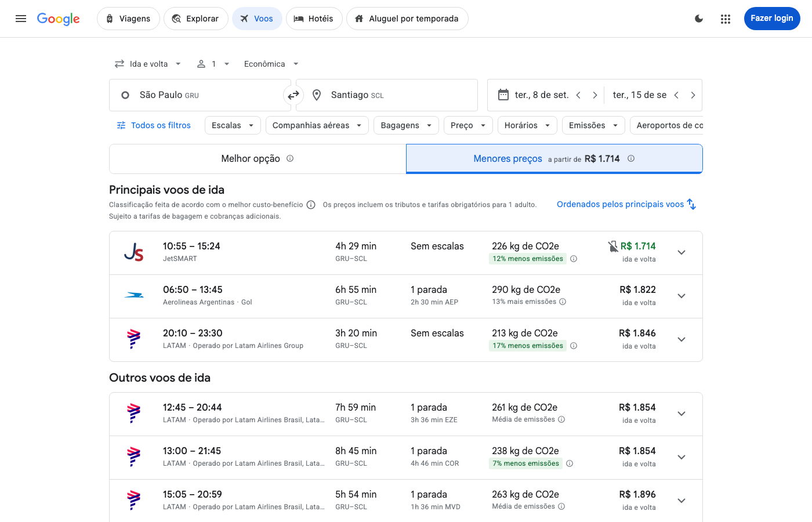Swap origin and destination airports
812x522 pixels.
tap(293, 95)
